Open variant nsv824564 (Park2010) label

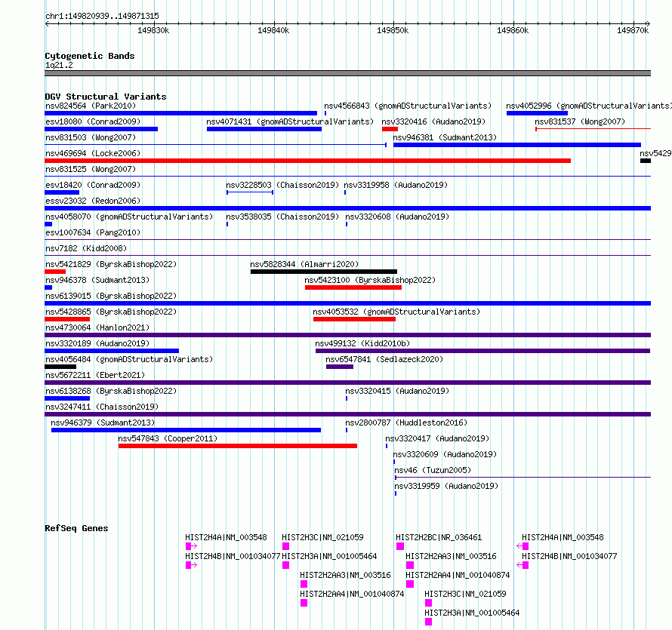[91, 106]
